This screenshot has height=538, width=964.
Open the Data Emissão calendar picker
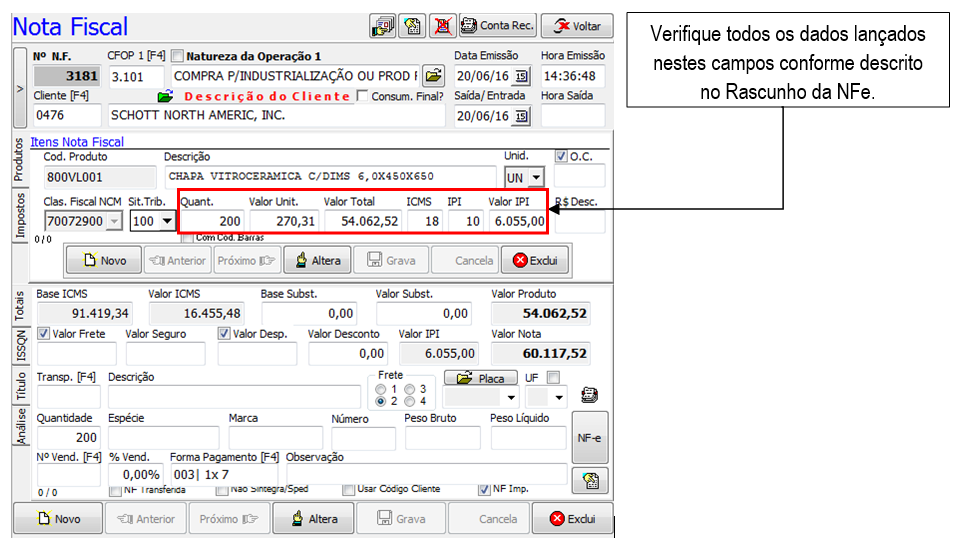coord(521,76)
